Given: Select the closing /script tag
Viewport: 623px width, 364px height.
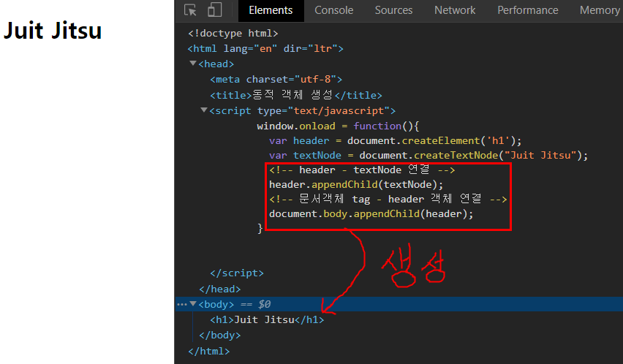Looking at the screenshot, I should [x=237, y=273].
